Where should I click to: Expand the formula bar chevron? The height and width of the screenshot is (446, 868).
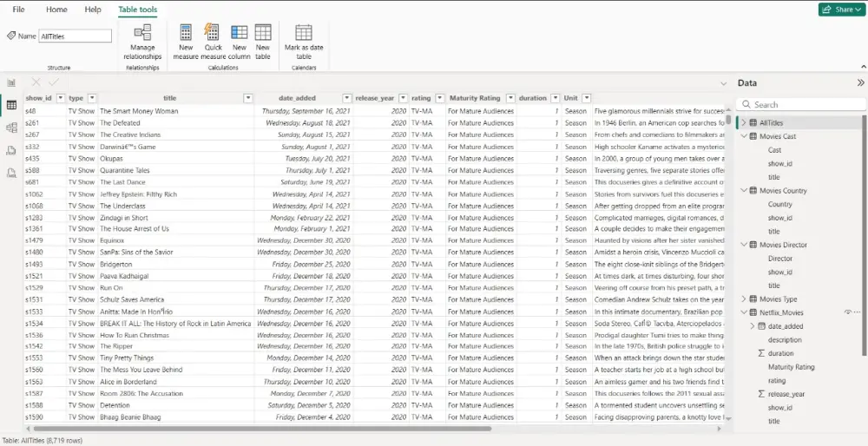[723, 83]
